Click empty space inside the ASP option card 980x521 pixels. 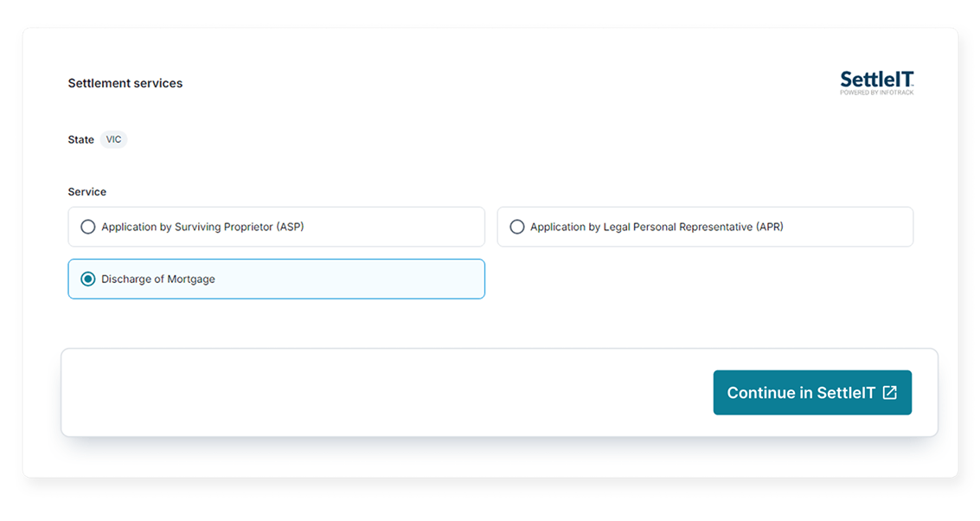[398, 227]
